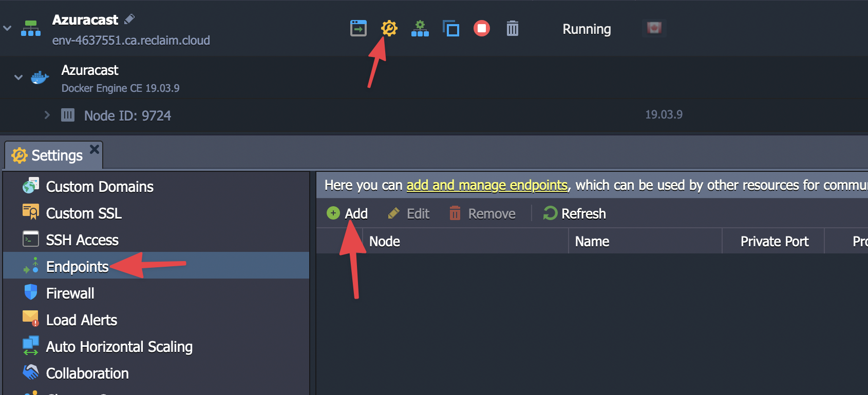Click Custom SSL certificate icon
This screenshot has height=395, width=868.
tap(31, 212)
